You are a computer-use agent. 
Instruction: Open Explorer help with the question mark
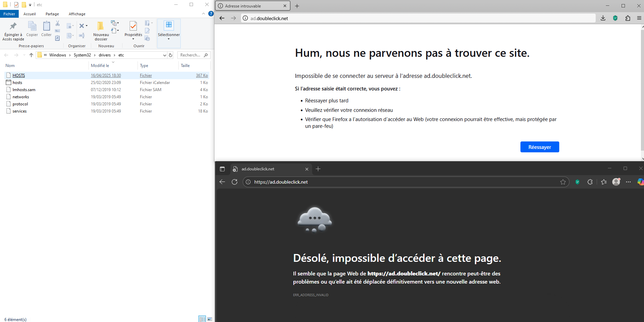click(211, 14)
